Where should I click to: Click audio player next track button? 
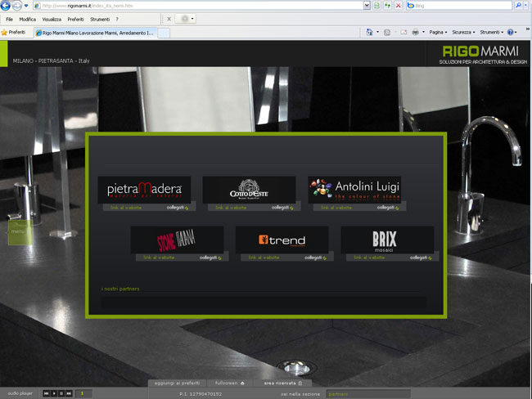[69, 393]
